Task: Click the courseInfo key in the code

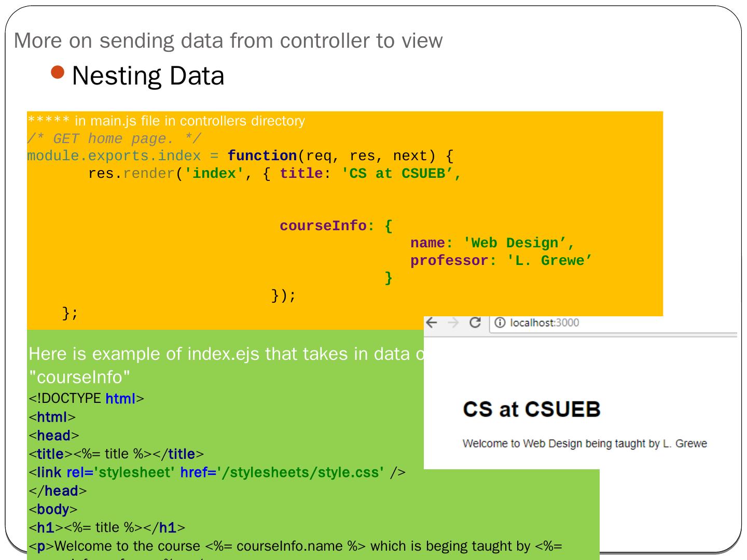Action: pyautogui.click(x=323, y=226)
